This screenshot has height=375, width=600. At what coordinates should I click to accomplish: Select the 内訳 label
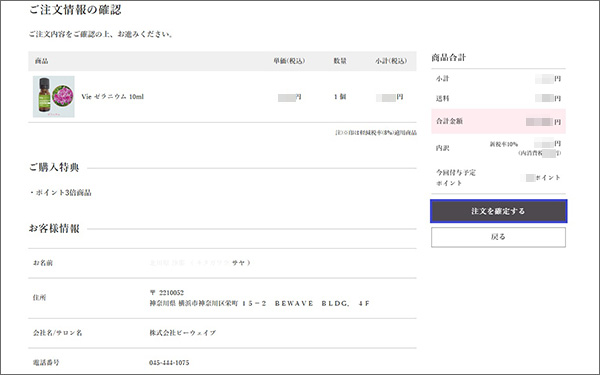442,148
